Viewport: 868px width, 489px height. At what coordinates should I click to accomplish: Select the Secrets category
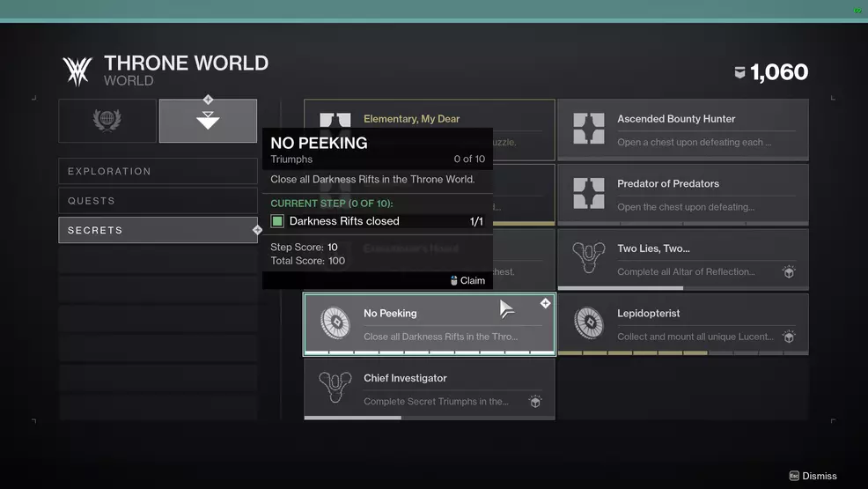click(158, 230)
